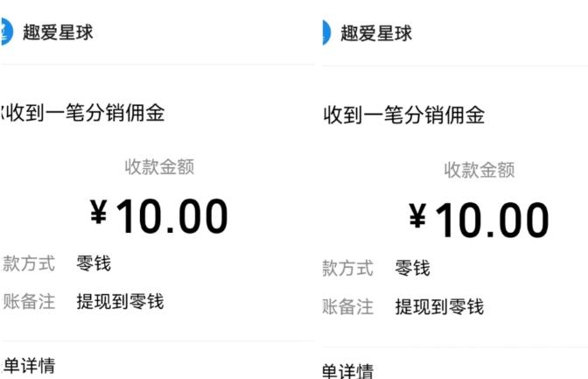Click 账备注 label in left receipt
This screenshot has width=588, height=379.
(29, 302)
